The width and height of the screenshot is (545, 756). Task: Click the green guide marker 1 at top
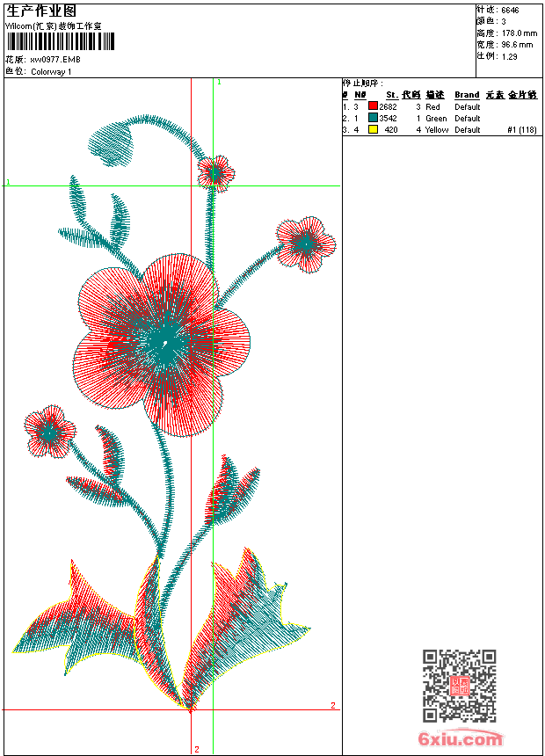(219, 83)
